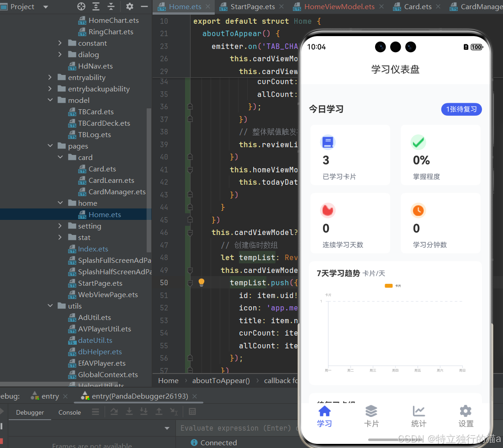This screenshot has height=448, width=503.
Task: Close the Home.ets editor tab
Action: tap(208, 6)
